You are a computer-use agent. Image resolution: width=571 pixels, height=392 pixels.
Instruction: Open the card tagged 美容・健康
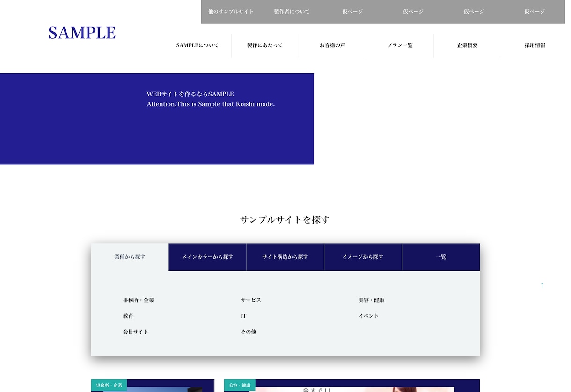pos(352,386)
